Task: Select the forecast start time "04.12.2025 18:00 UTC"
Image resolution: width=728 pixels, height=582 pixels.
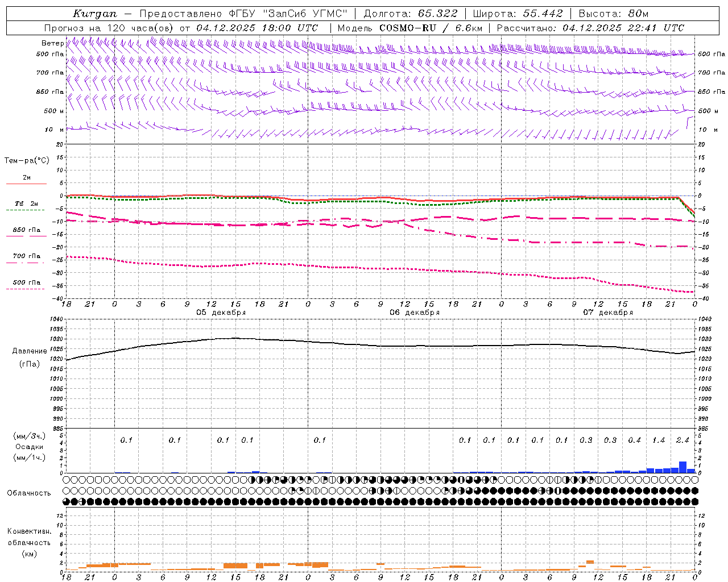Action: pyautogui.click(x=257, y=28)
